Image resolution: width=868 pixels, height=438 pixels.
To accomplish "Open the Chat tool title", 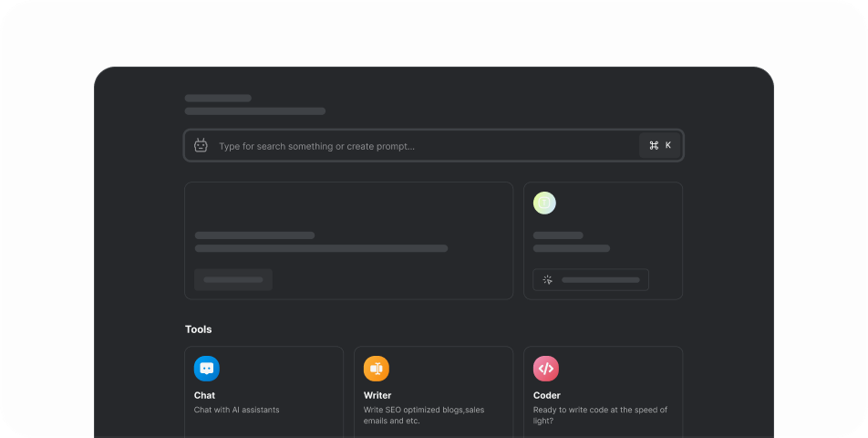I will tap(205, 395).
